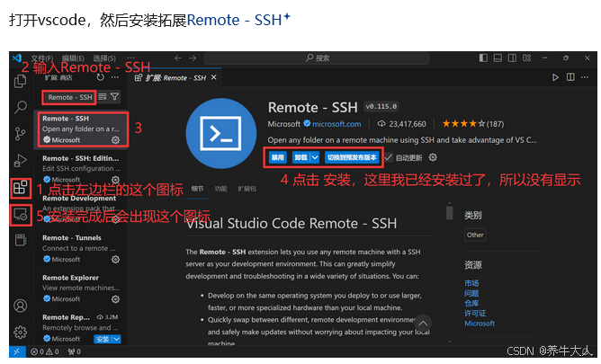The width and height of the screenshot is (601, 364).
Task: Select Remote - Tunnels in extension list
Action: 81,248
